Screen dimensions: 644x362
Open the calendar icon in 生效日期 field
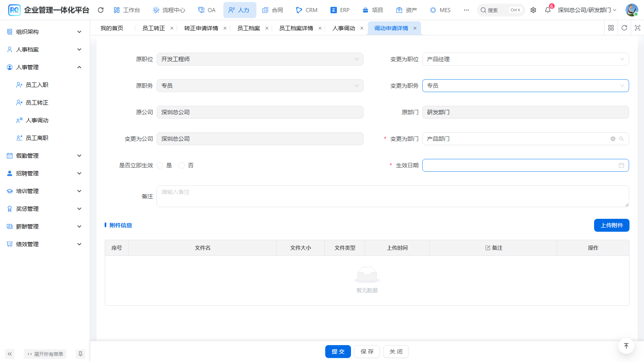click(x=621, y=165)
